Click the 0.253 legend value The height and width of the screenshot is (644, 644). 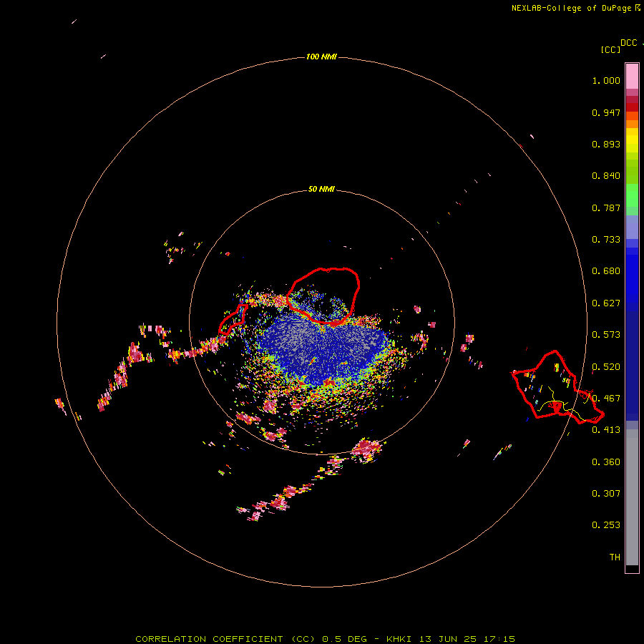coord(606,525)
